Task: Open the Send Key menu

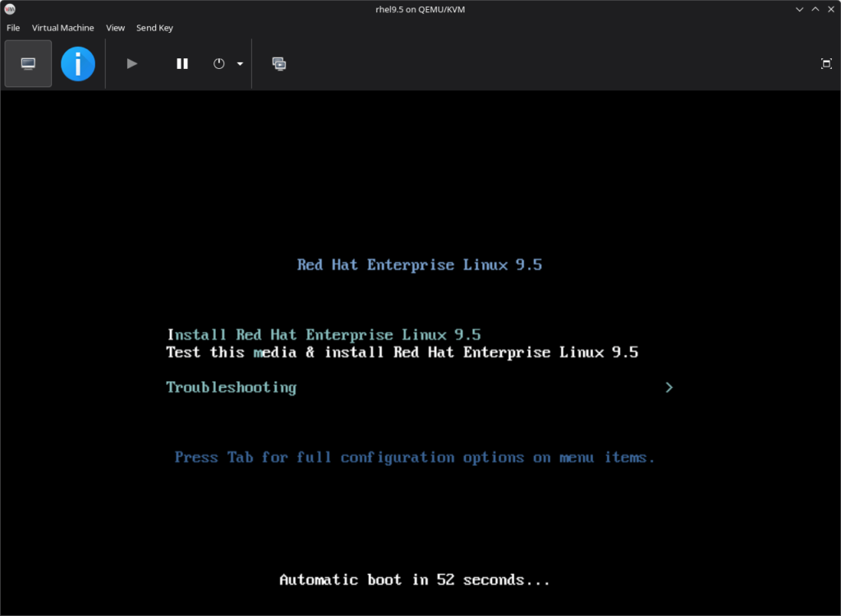Action: point(154,28)
